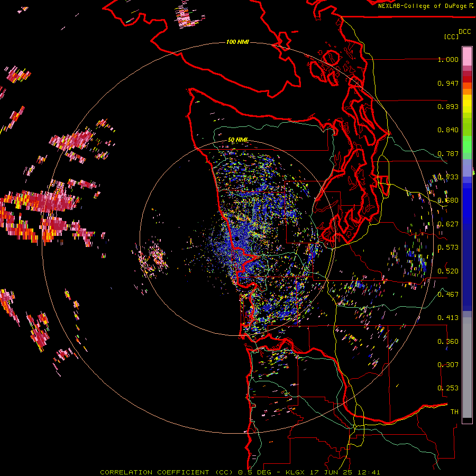Viewport: 476px width, 476px height.
Task: Click the pink segment of color bar
Action: click(467, 56)
